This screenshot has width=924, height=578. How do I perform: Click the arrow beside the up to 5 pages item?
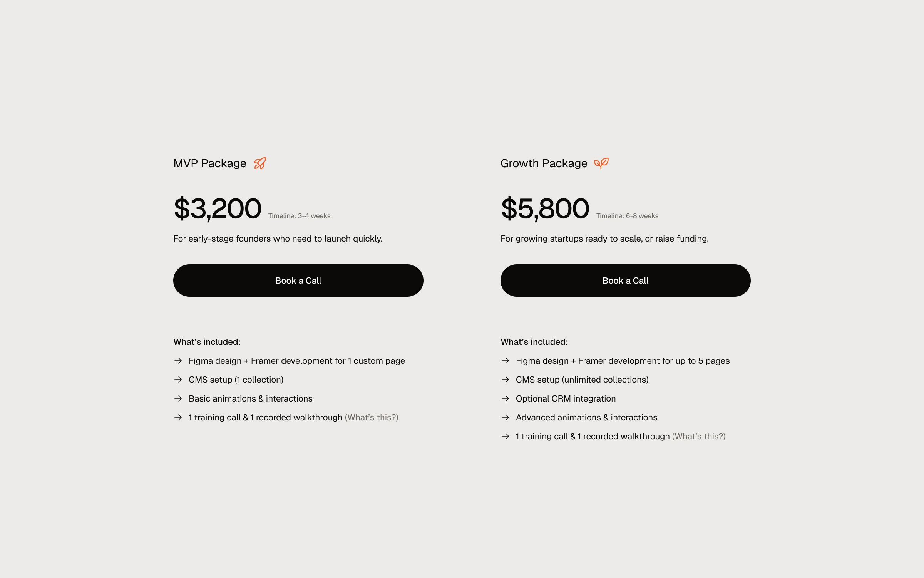pos(505,361)
